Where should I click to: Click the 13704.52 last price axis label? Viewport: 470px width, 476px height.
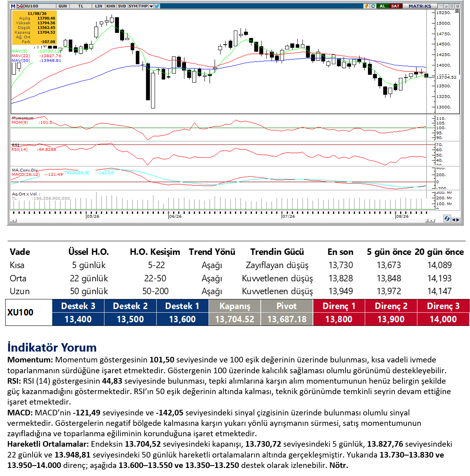tap(446, 77)
